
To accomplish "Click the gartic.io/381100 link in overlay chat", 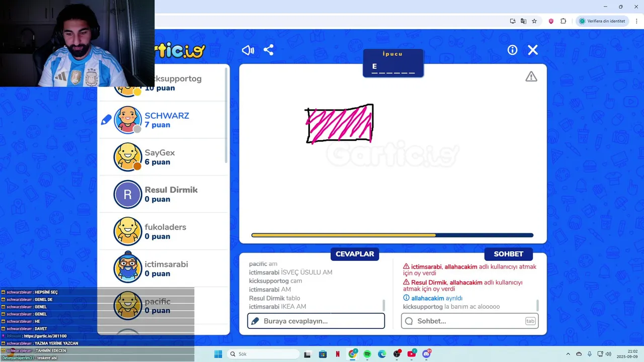I will 45,336.
